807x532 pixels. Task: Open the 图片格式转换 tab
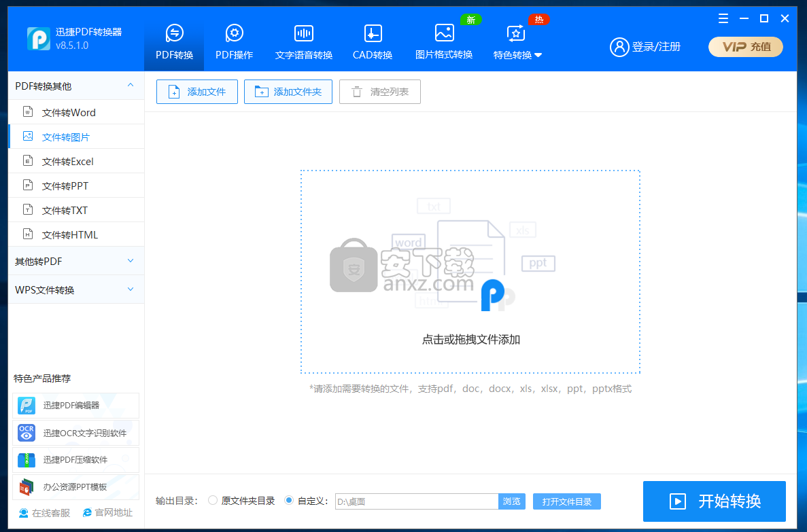444,42
